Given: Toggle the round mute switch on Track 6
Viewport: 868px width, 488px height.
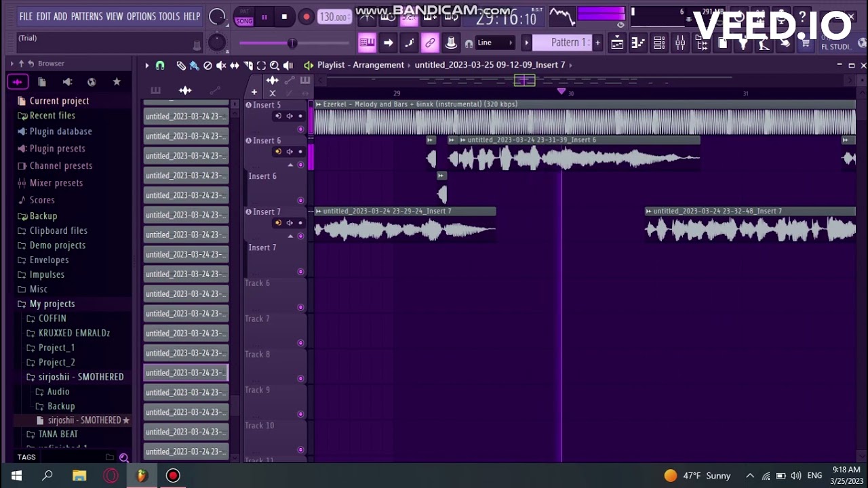Looking at the screenshot, I should 300,307.
